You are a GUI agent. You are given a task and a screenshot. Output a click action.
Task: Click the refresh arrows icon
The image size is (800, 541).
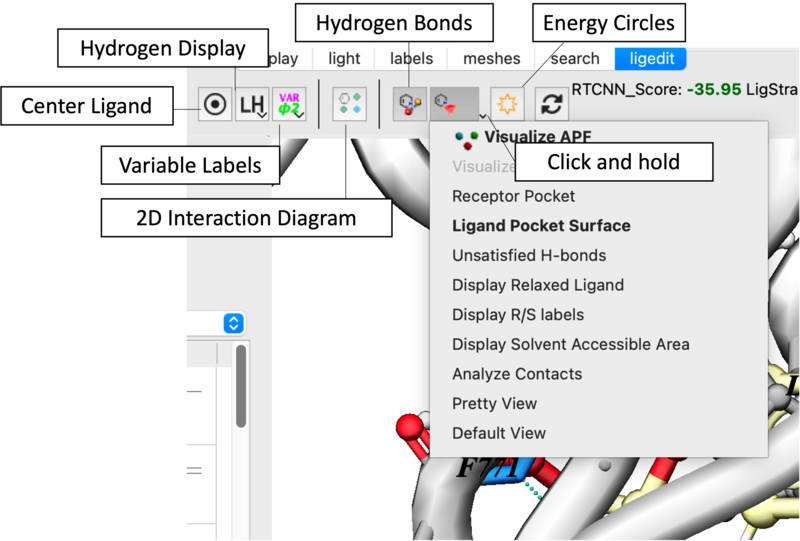point(552,104)
